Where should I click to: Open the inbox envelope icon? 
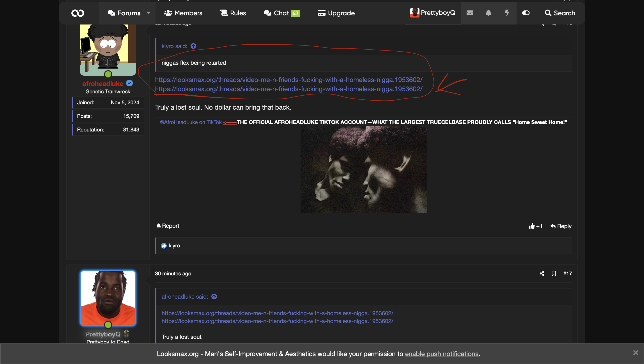470,13
